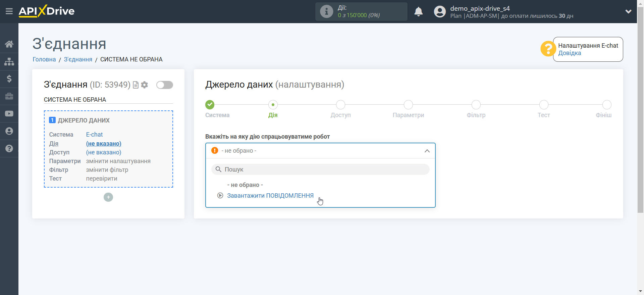Click the 'Дія' (не вказано) link

click(x=104, y=144)
